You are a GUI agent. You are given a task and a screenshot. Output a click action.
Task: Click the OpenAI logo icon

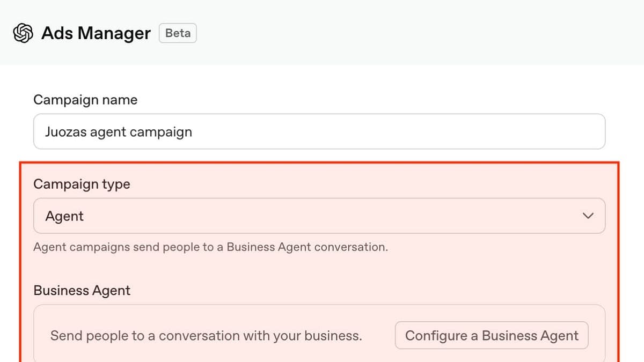23,33
